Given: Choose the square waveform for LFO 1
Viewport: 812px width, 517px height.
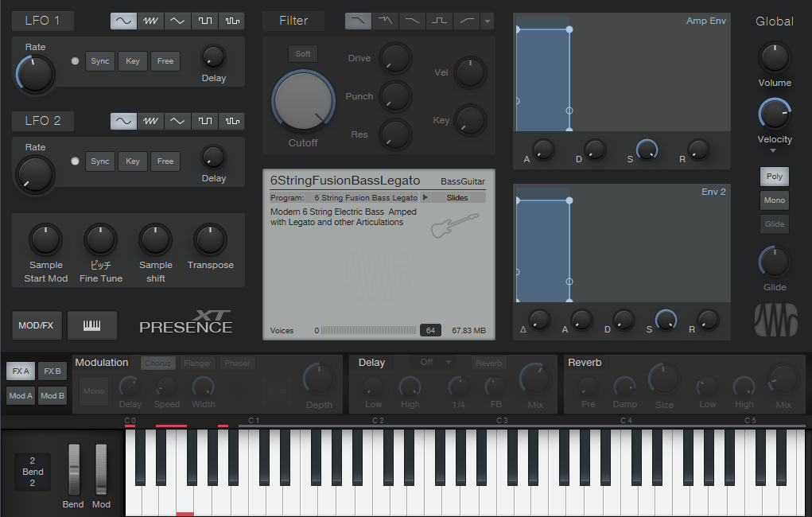Looking at the screenshot, I should (204, 21).
